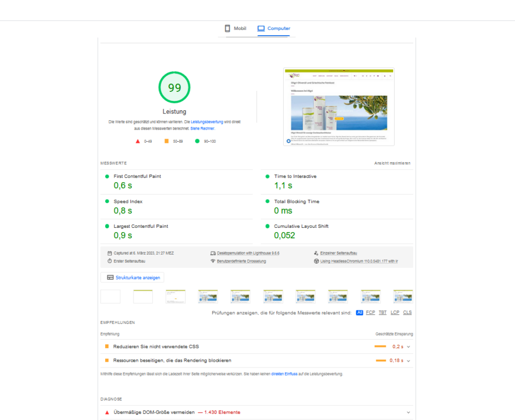The width and height of the screenshot is (515, 420).
Task: Click Cumulative Layout Shift value 0,052
Action: click(284, 236)
